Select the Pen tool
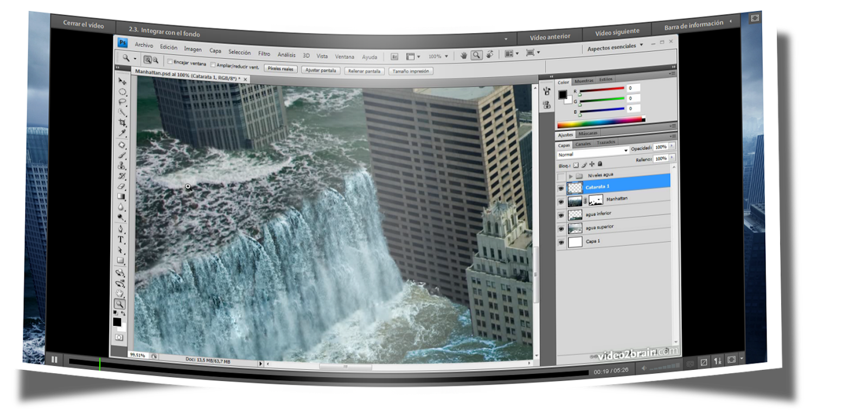This screenshot has width=868, height=410. pyautogui.click(x=121, y=229)
